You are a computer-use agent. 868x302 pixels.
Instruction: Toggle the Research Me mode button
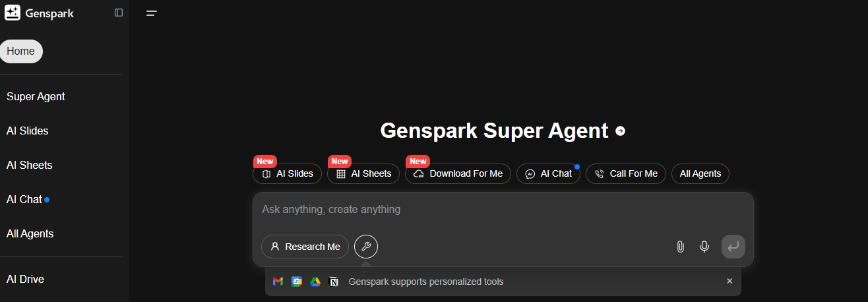point(305,247)
